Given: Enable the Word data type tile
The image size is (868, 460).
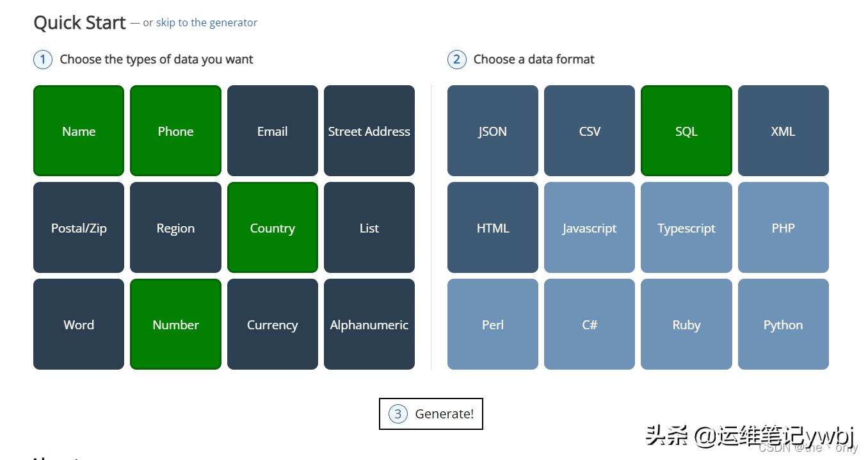Looking at the screenshot, I should (79, 324).
